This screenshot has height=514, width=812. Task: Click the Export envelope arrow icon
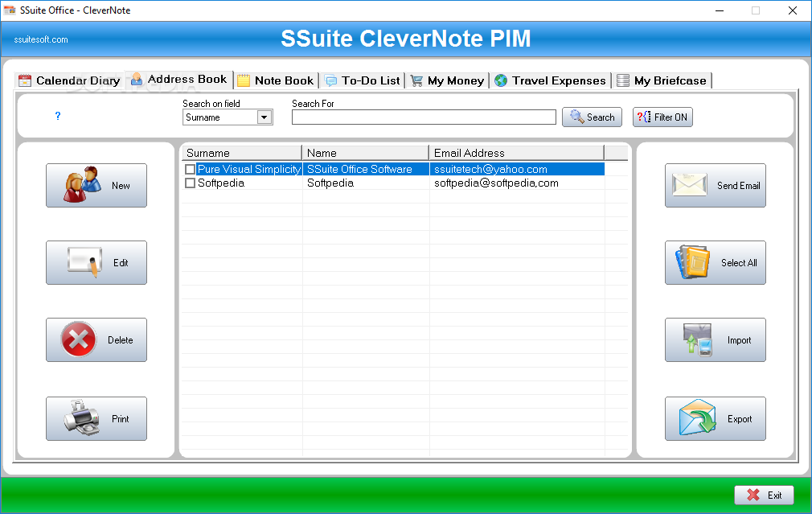click(698, 417)
